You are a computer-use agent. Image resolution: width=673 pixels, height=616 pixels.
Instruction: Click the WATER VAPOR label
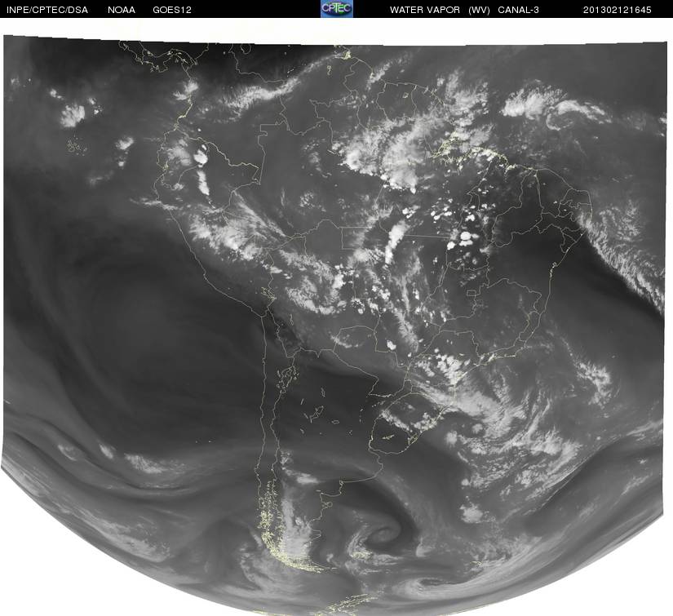pyautogui.click(x=425, y=10)
